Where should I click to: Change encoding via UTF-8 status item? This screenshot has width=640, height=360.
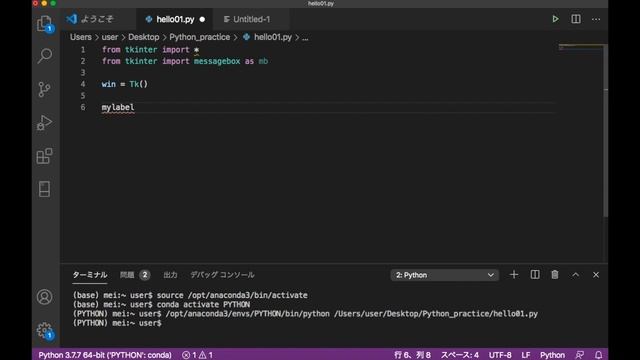tap(500, 355)
